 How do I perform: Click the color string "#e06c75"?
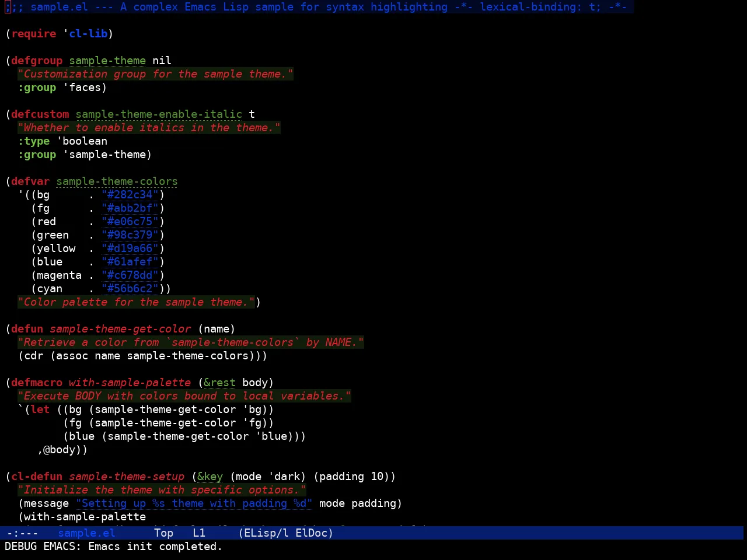click(130, 221)
